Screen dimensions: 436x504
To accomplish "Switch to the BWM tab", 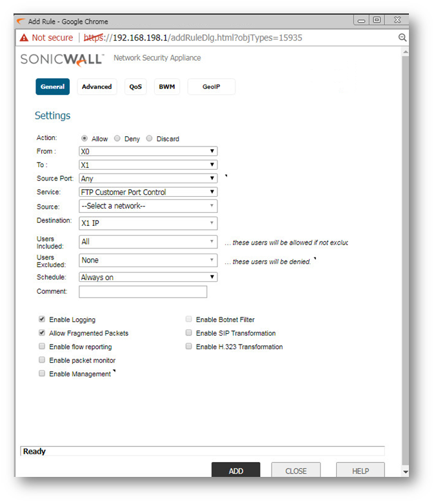I will 167,86.
